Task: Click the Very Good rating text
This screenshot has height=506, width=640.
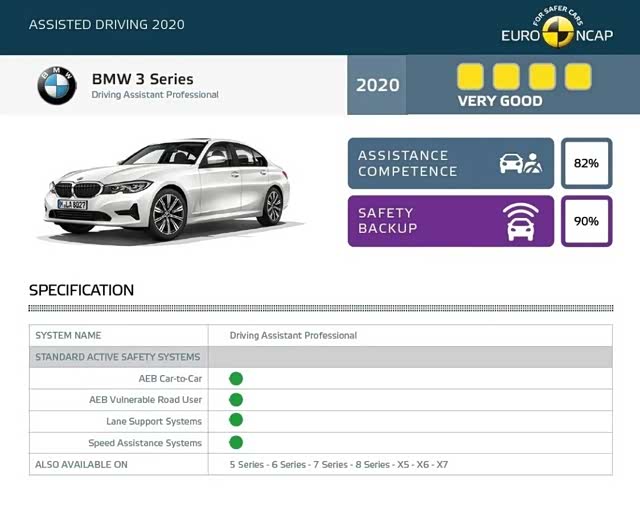Action: (500, 101)
